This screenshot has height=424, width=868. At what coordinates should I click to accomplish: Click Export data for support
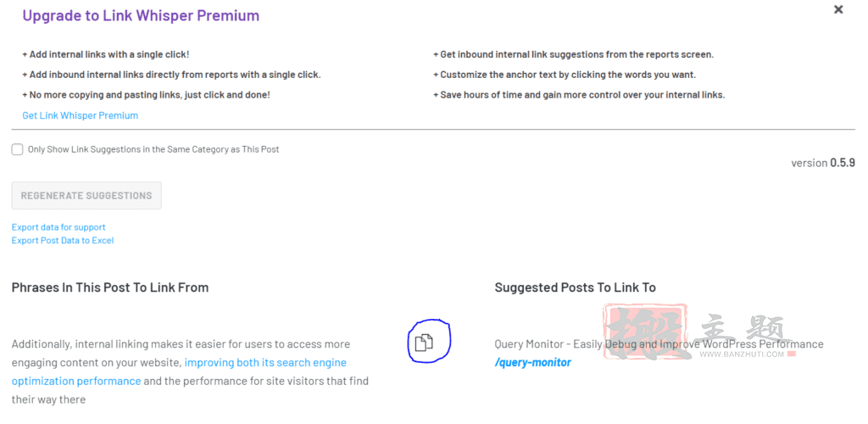pos(58,227)
